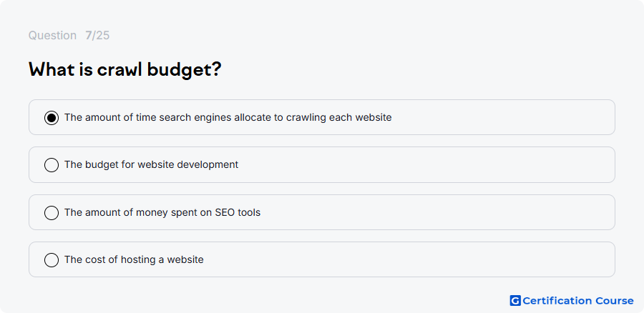
Task: Select the answer card mentioning website development
Action: (321, 164)
